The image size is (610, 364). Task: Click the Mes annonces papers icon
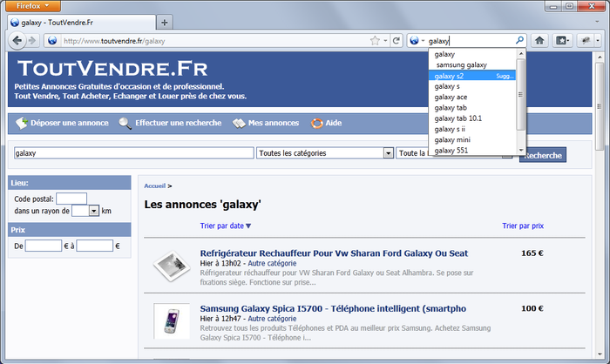click(239, 124)
